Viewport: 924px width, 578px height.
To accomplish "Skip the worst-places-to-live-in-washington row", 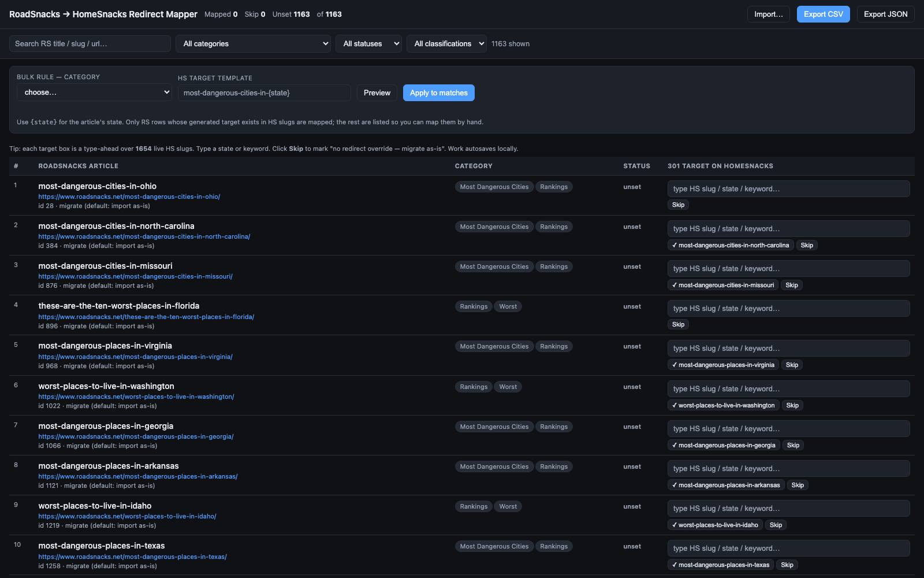I will coord(793,406).
